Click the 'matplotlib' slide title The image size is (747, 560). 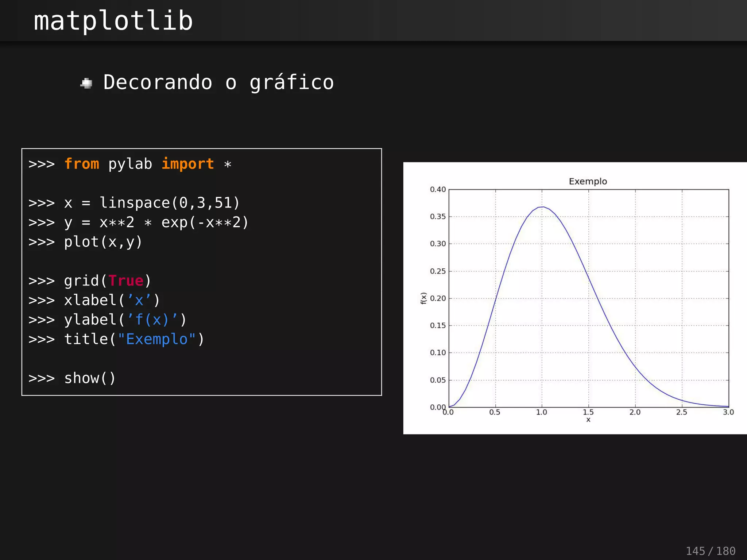(113, 21)
